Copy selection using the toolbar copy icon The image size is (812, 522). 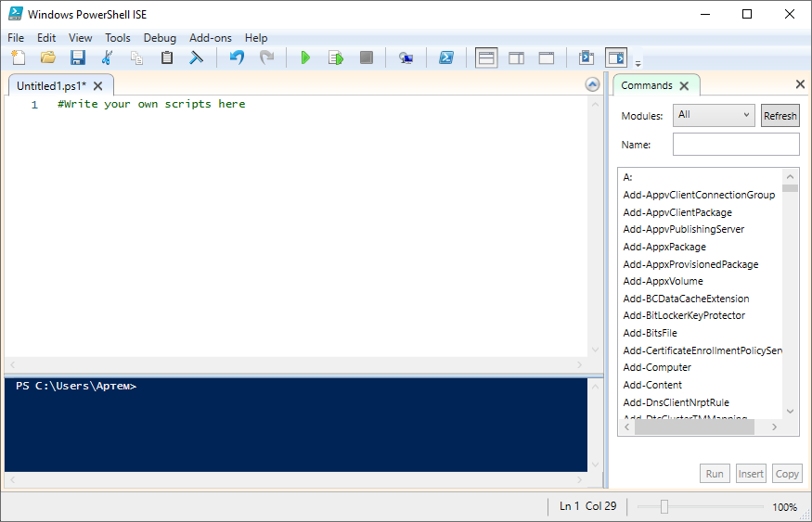(x=136, y=57)
